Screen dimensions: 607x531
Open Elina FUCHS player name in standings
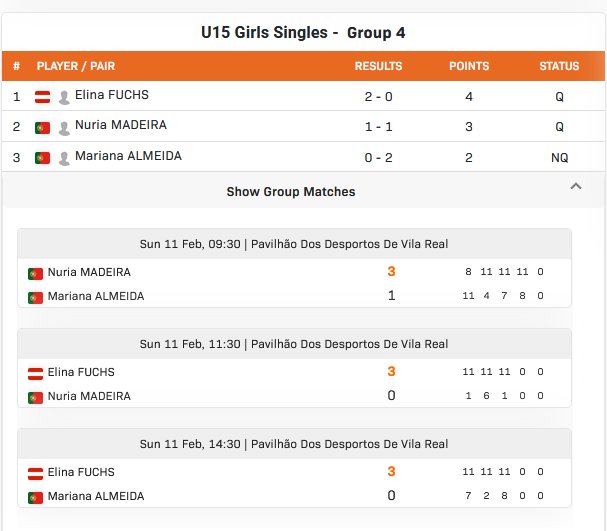[111, 95]
